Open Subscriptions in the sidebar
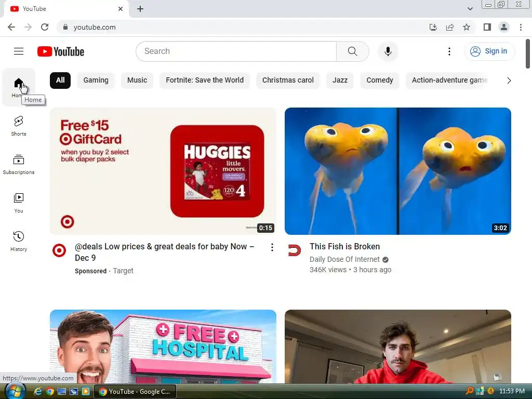The height and width of the screenshot is (399, 532). 19,165
